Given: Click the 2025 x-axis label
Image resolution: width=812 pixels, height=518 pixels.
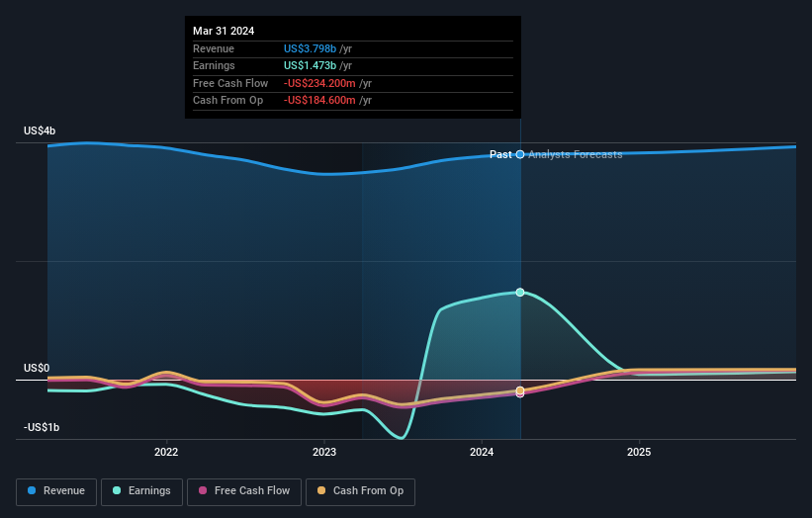Looking at the screenshot, I should (x=639, y=453).
